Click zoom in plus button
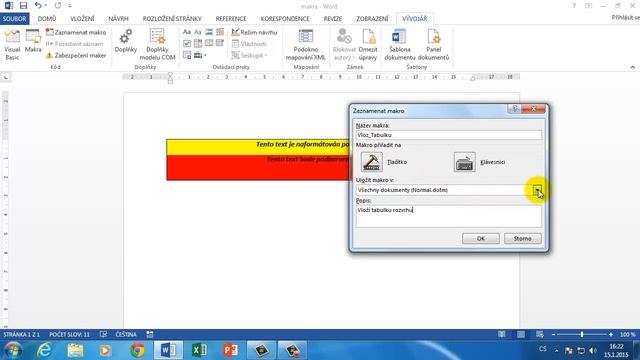The width and height of the screenshot is (640, 360). 611,334
